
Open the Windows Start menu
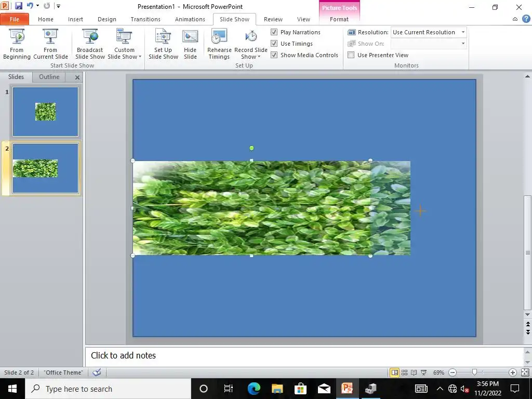coord(12,389)
